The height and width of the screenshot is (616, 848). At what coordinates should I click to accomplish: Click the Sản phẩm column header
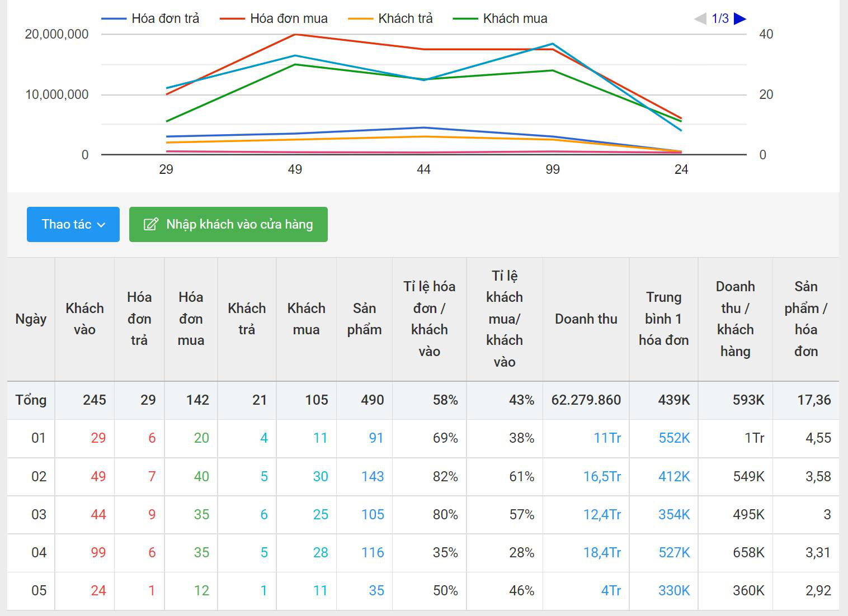click(x=364, y=319)
